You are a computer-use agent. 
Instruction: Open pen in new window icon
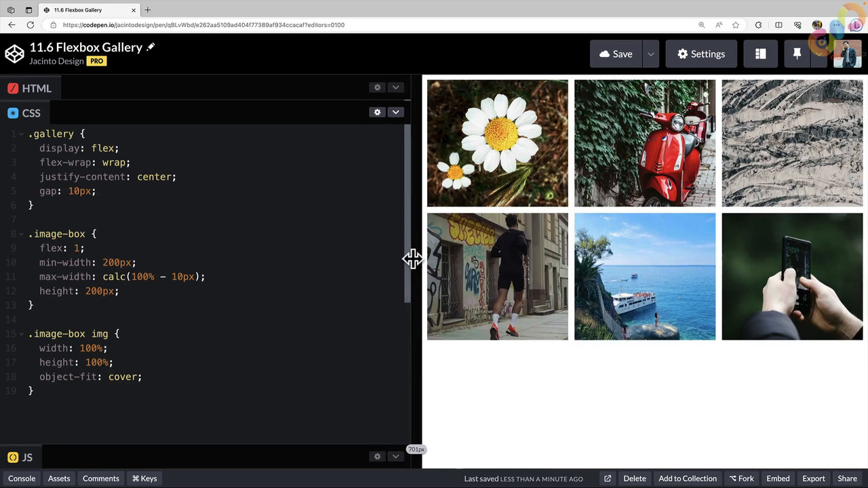pyautogui.click(x=608, y=479)
